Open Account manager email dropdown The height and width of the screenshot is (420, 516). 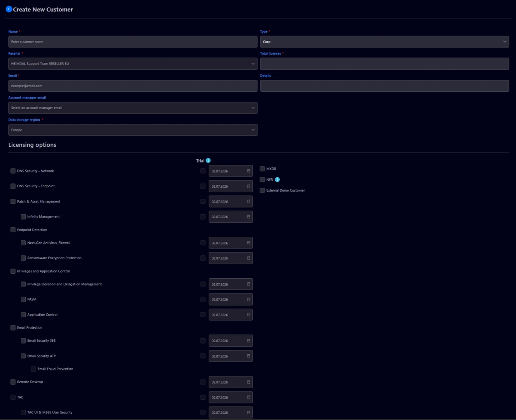pyautogui.click(x=133, y=108)
